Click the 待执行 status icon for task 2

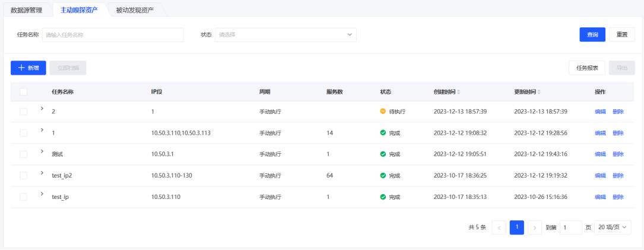(383, 112)
